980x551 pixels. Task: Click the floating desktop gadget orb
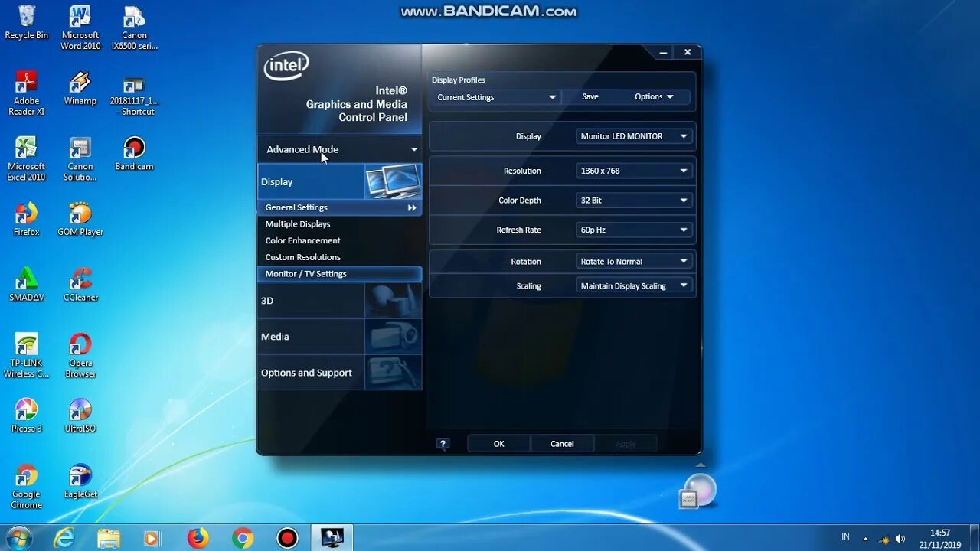coord(699,490)
